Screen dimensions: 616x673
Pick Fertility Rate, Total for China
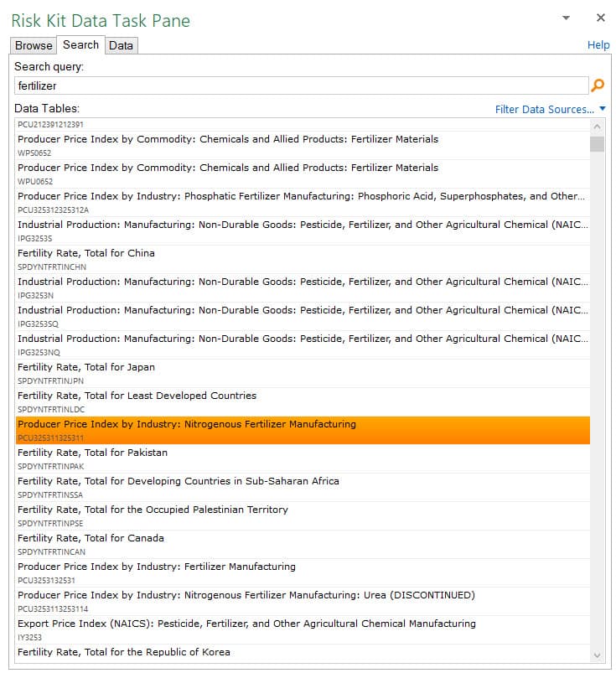coord(303,259)
